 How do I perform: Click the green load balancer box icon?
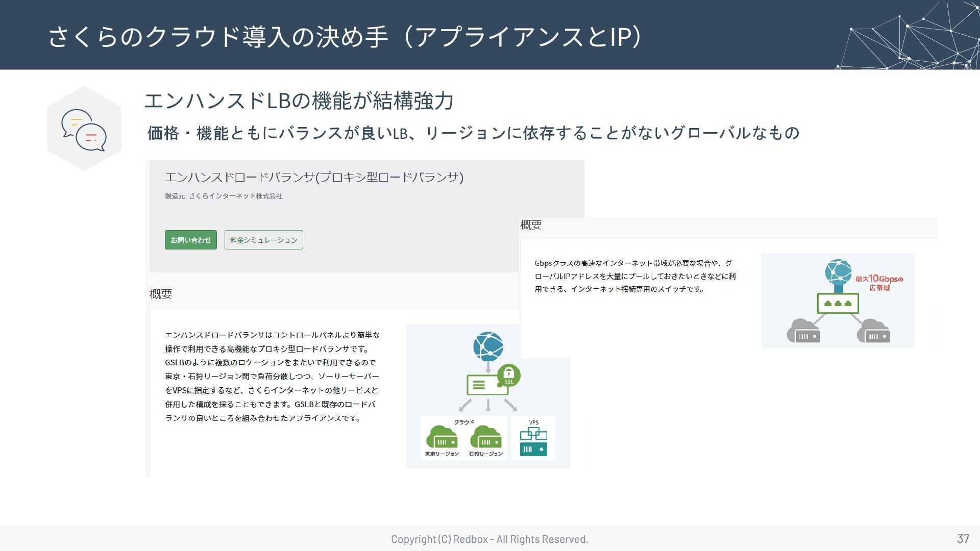point(487,385)
